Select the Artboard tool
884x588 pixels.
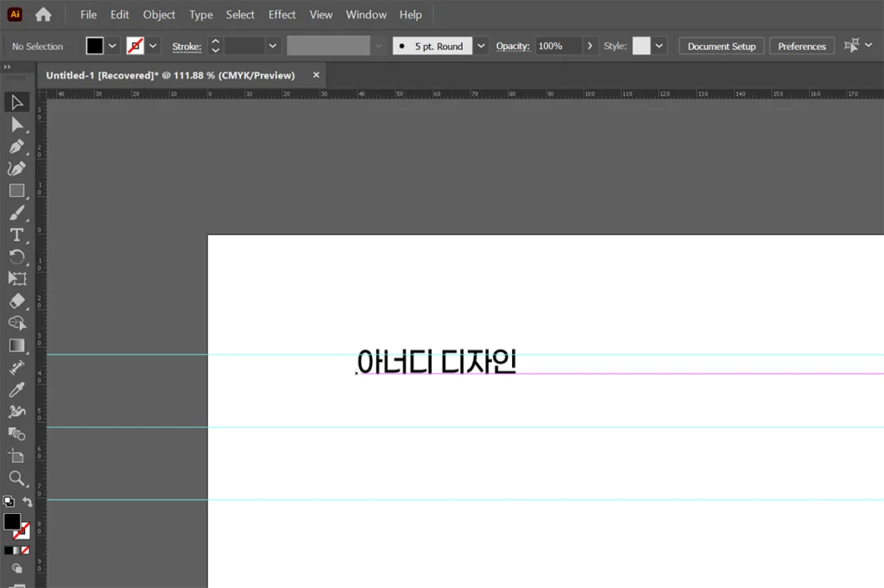click(x=16, y=456)
